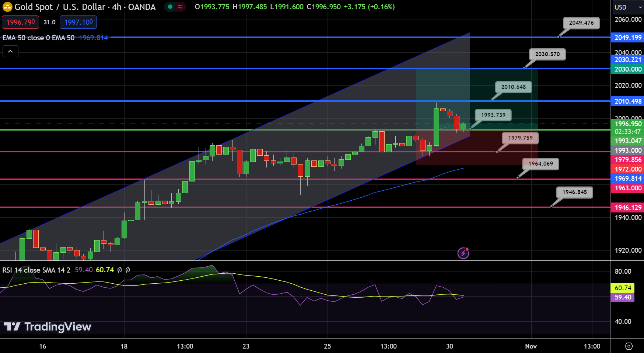
Task: Click the 2049.199 blue price axis label
Action: coord(628,37)
